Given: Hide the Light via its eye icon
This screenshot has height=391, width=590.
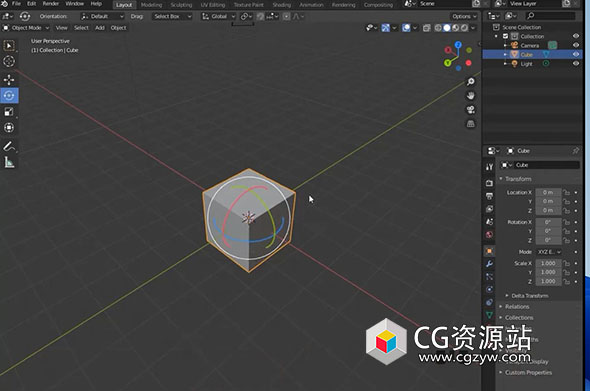Looking at the screenshot, I should (x=576, y=64).
